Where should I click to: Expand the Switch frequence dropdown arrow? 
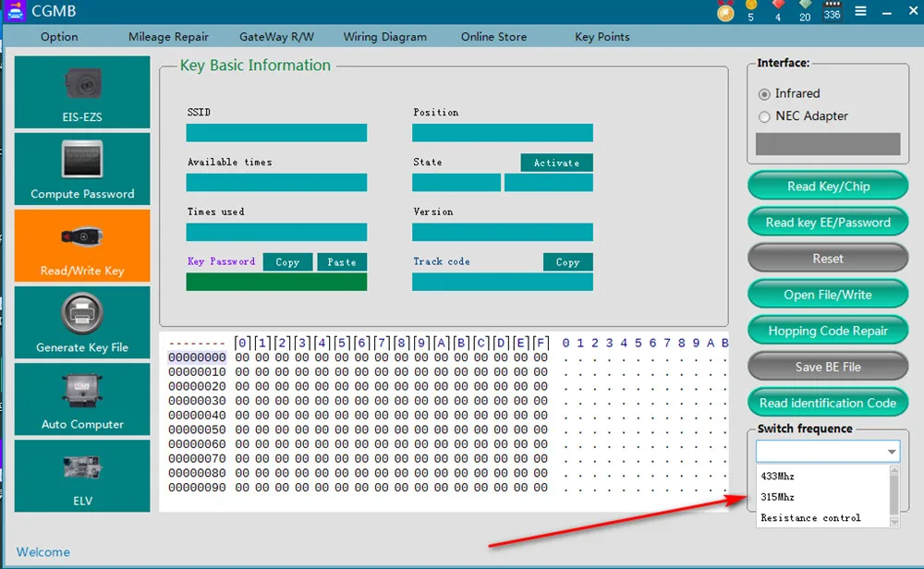(x=892, y=452)
